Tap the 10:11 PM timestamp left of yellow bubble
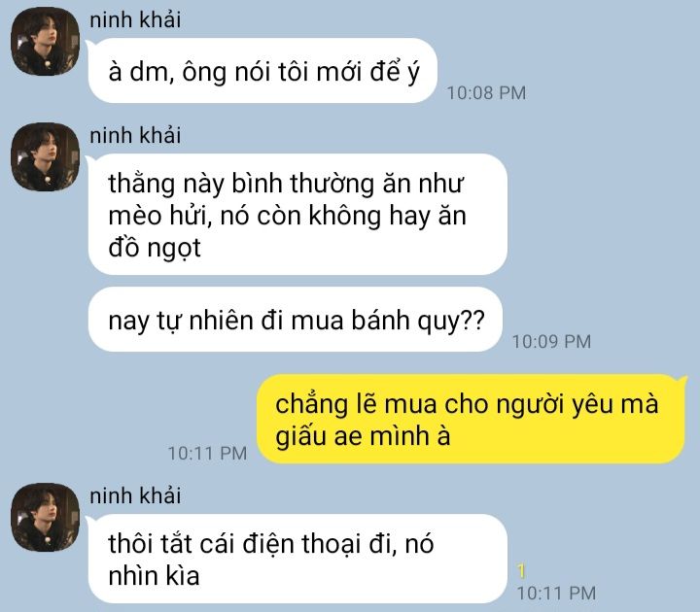This screenshot has height=612, width=700. 208,454
